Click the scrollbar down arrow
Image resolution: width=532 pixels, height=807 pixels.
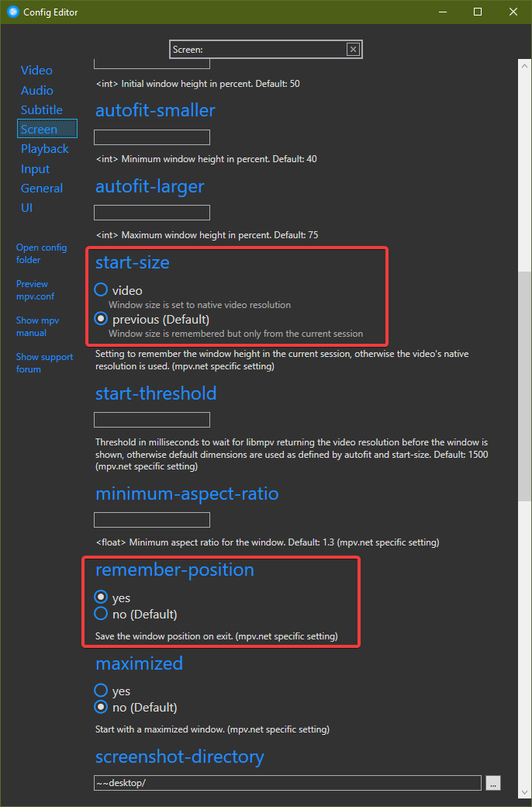[x=525, y=792]
